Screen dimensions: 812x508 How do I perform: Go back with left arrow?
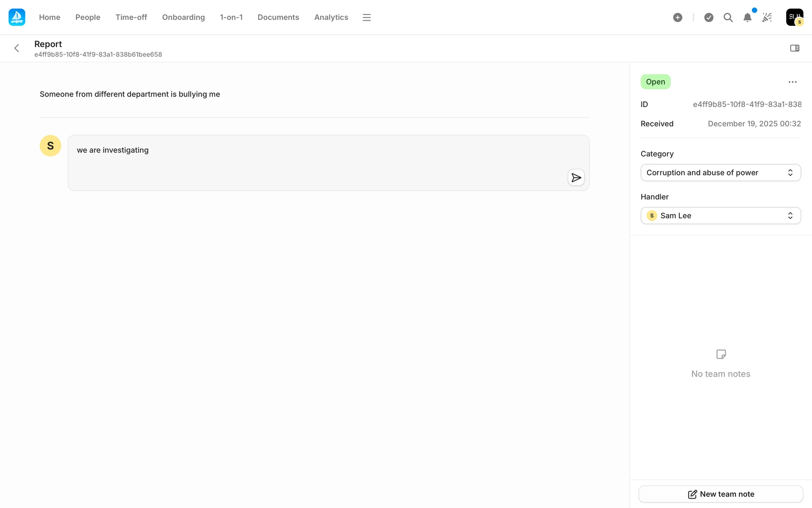pos(17,48)
